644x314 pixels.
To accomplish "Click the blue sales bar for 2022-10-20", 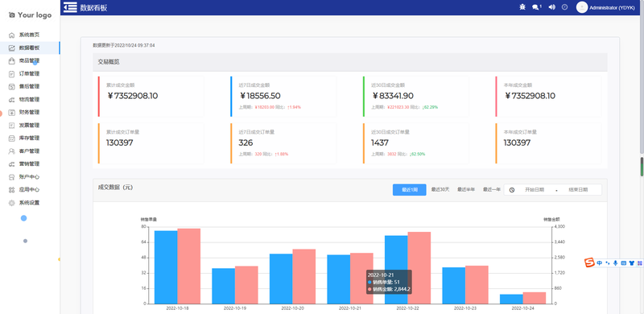I will (281, 279).
